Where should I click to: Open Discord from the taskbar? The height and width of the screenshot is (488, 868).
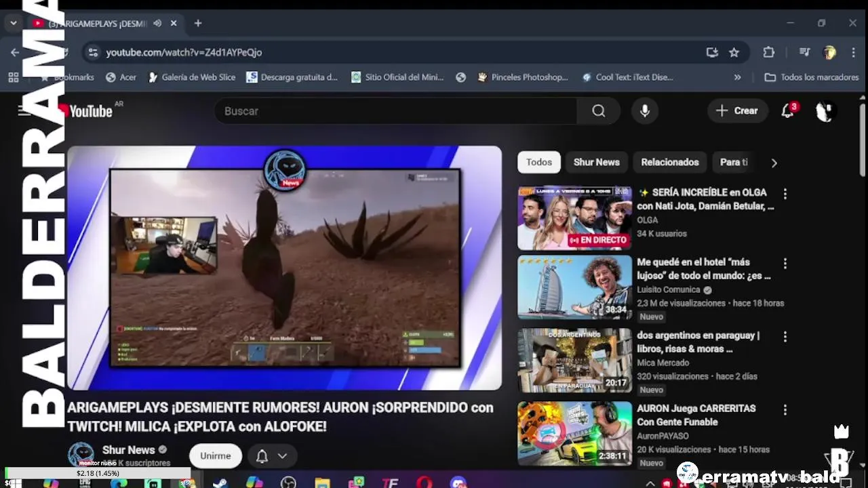click(x=458, y=483)
